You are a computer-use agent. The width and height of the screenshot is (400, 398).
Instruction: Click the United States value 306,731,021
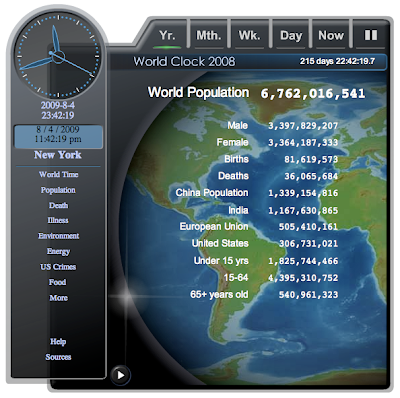(x=308, y=244)
